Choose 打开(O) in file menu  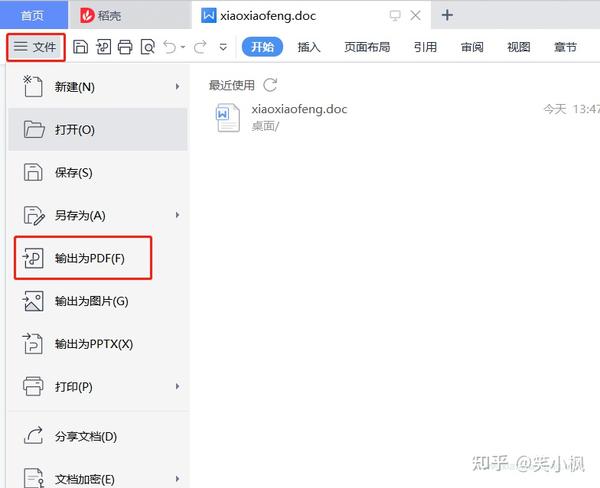[x=98, y=129]
